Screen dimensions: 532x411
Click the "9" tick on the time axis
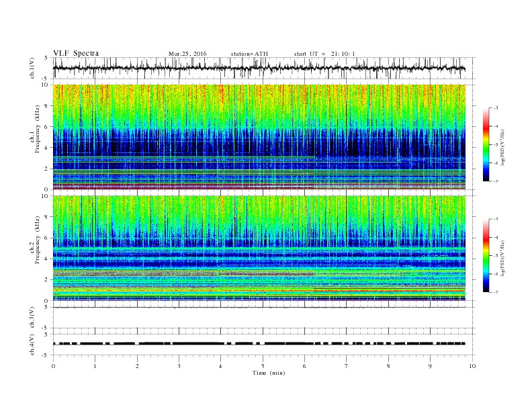tap(430, 366)
